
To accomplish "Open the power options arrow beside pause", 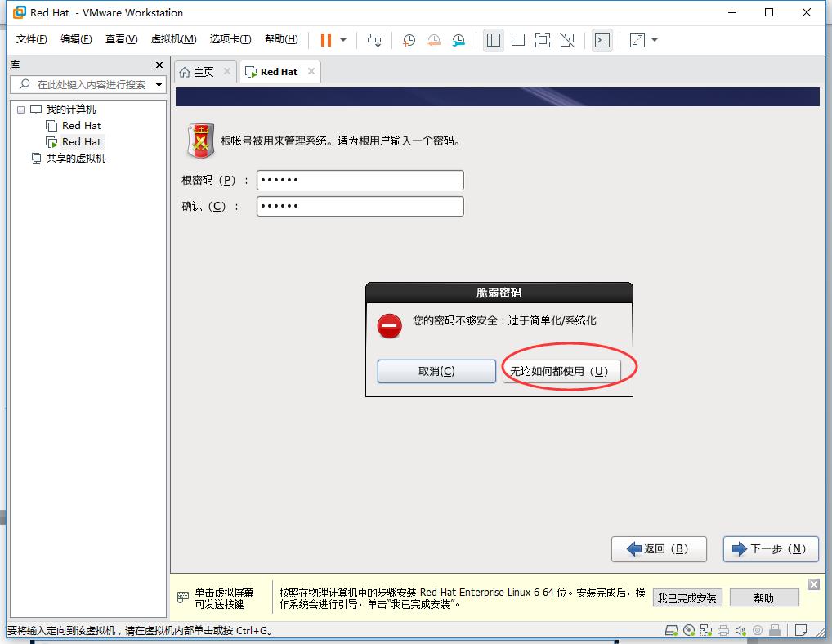I will click(x=343, y=40).
